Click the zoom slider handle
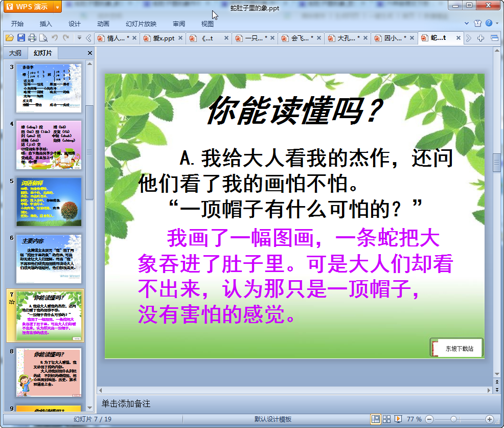 (x=453, y=419)
